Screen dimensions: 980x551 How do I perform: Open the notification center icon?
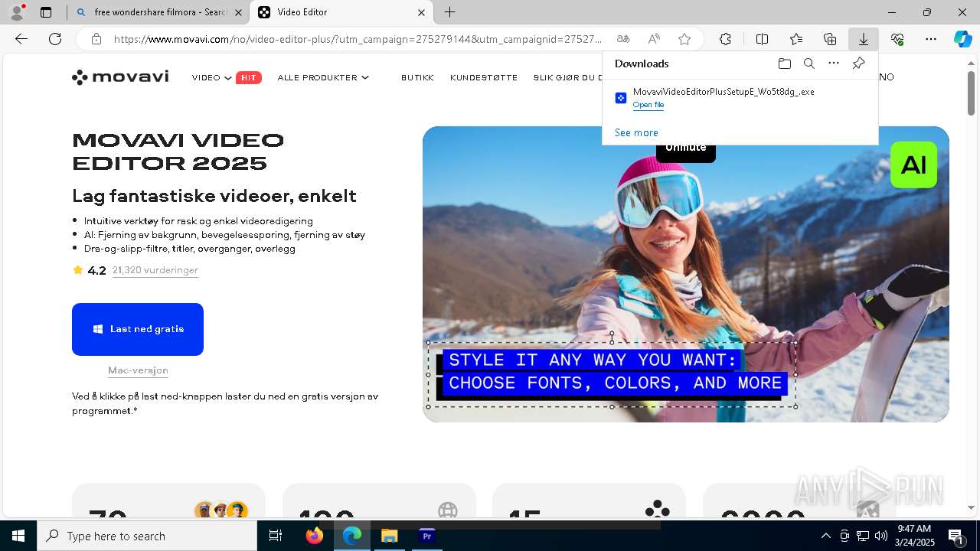pyautogui.click(x=956, y=536)
